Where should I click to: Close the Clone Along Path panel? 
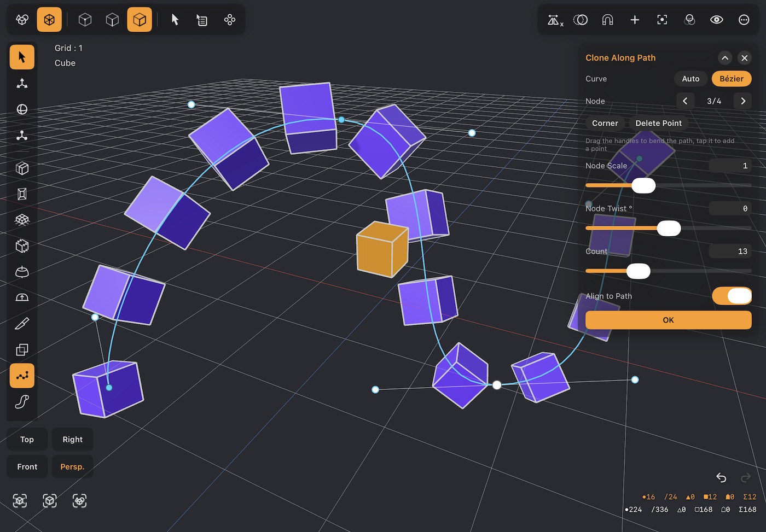coord(745,57)
